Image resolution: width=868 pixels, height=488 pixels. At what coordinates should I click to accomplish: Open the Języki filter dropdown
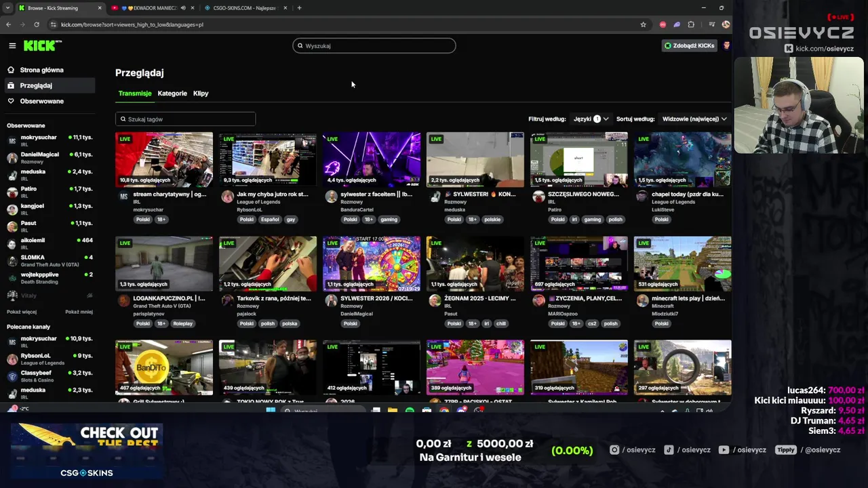click(x=591, y=119)
